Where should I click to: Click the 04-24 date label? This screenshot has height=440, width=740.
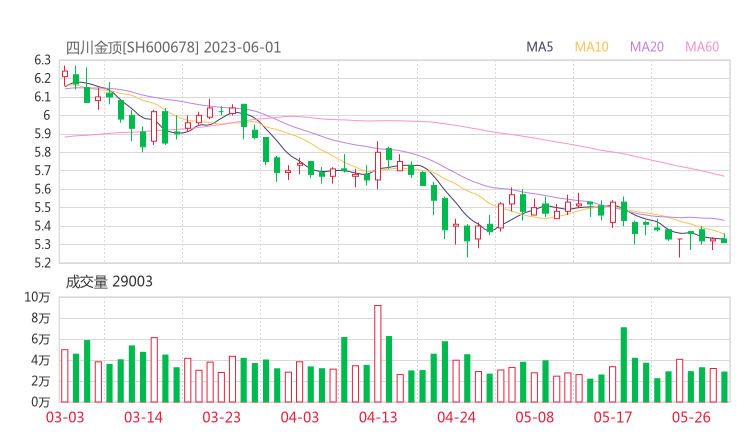456,417
